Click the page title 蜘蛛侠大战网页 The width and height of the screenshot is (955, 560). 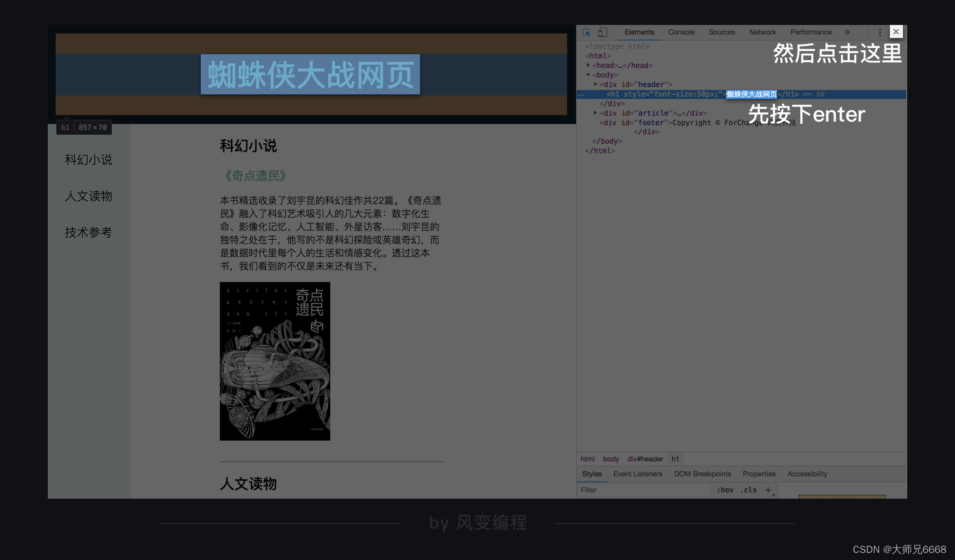pos(310,74)
